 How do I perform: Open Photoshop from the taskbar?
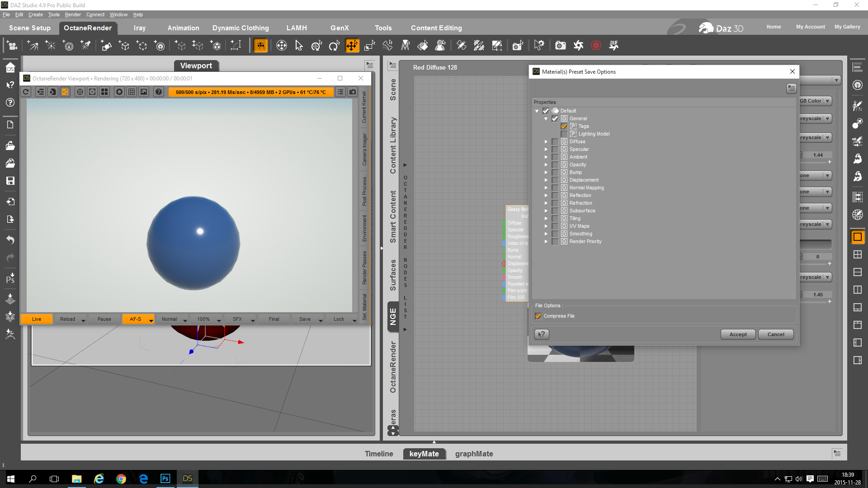(165, 479)
